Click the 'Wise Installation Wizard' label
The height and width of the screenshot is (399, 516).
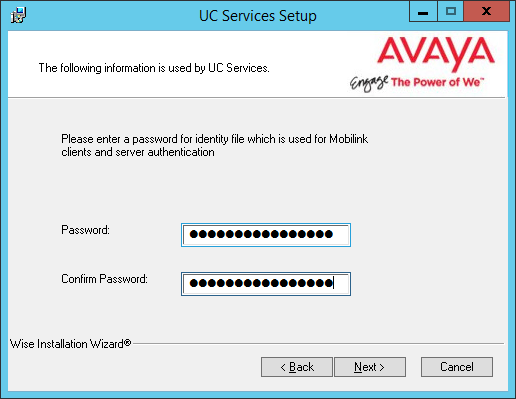(67, 344)
